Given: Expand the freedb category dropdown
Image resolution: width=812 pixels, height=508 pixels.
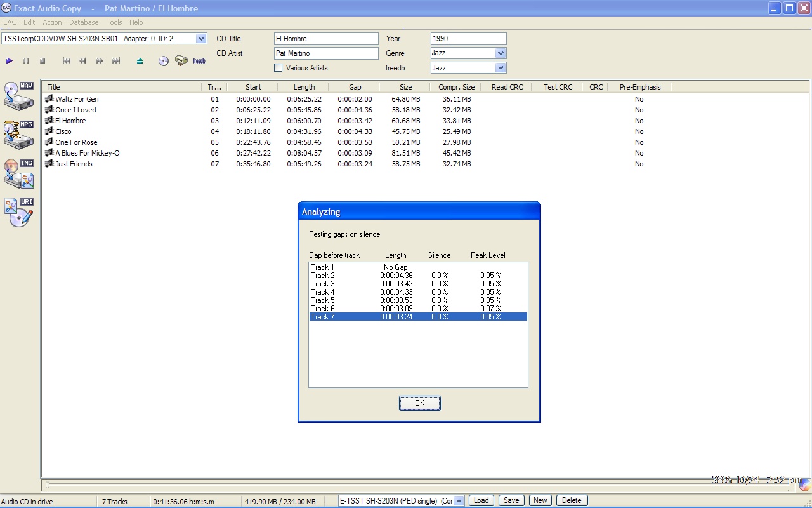Looking at the screenshot, I should click(501, 68).
